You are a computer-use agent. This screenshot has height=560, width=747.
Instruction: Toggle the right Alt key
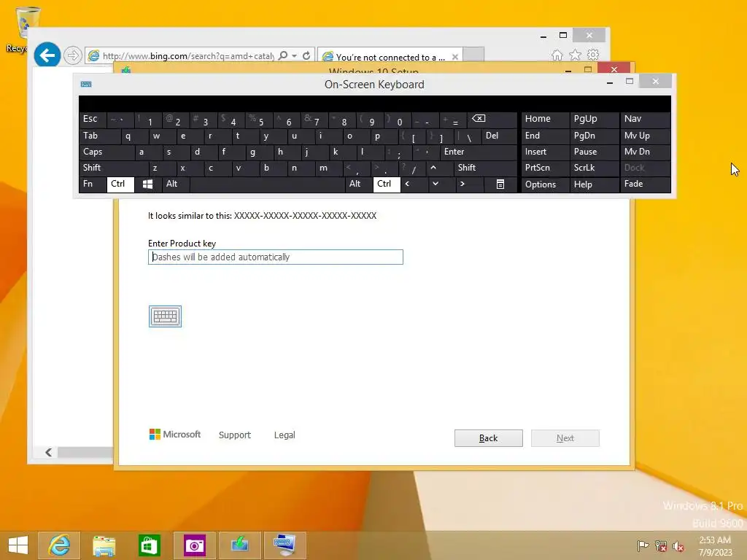pyautogui.click(x=359, y=184)
